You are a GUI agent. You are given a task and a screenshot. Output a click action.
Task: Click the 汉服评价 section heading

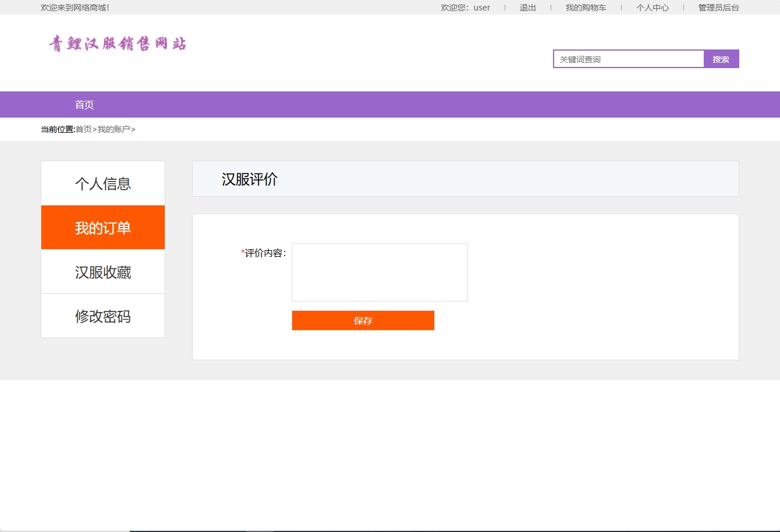click(249, 179)
